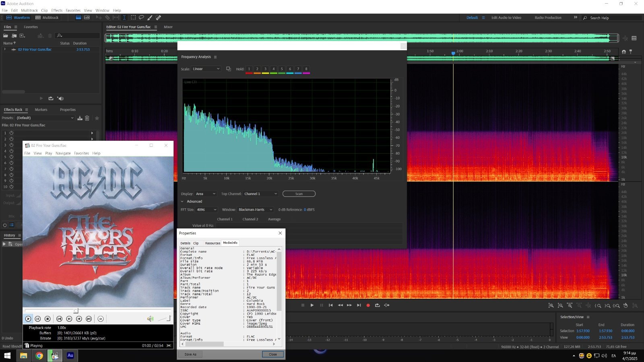Collapse the Advanced section in Frequency Analysis
This screenshot has width=644, height=362.
tap(182, 202)
